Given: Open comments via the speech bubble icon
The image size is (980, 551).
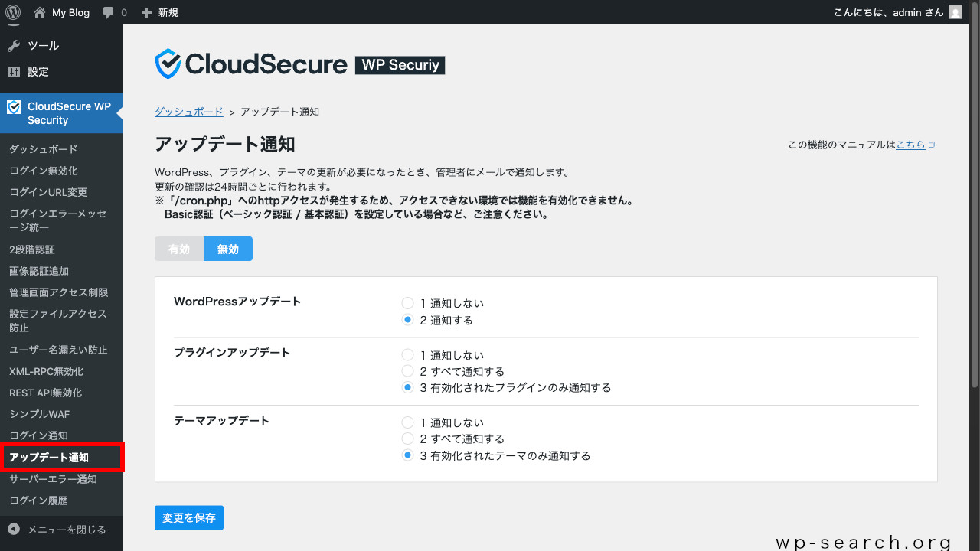Looking at the screenshot, I should pyautogui.click(x=109, y=11).
